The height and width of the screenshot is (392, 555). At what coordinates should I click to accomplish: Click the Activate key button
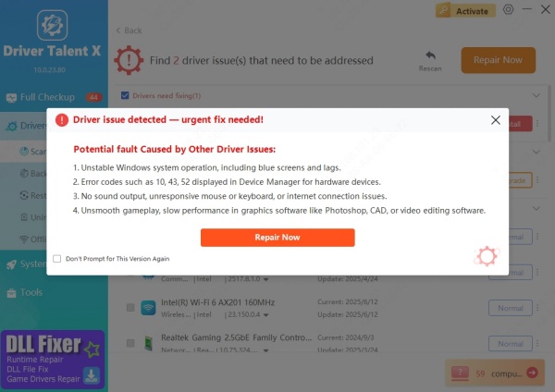click(x=465, y=10)
